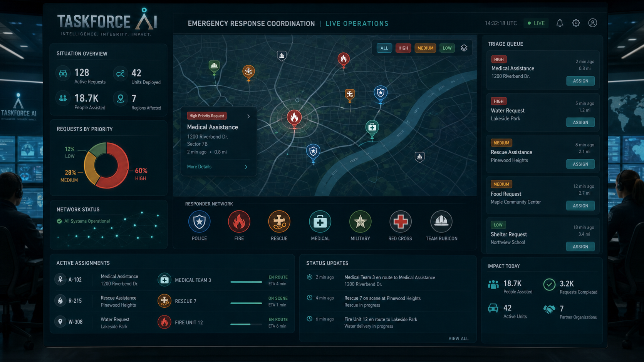Select the Police responder icon

point(199,222)
